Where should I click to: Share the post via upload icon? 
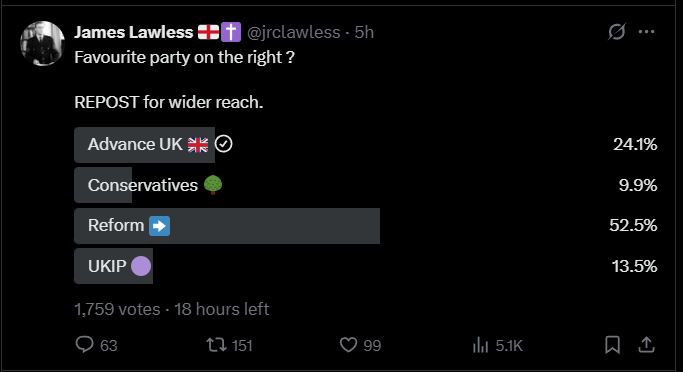[x=646, y=345]
